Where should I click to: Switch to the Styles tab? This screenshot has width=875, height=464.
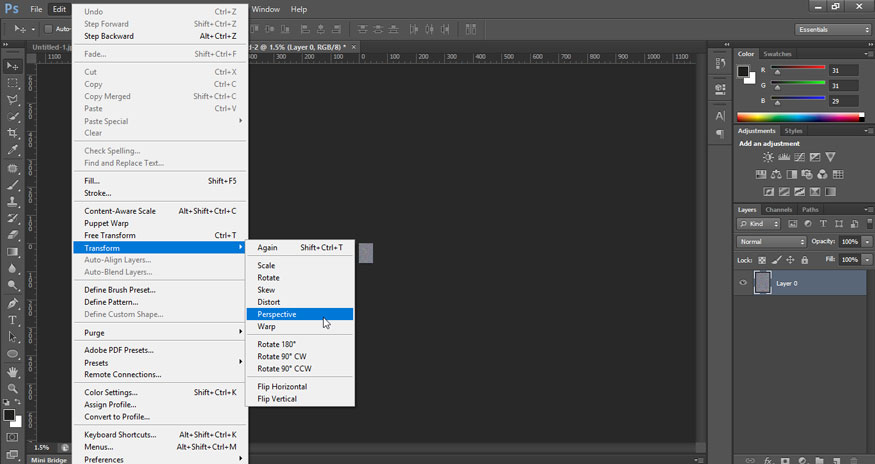pos(793,131)
